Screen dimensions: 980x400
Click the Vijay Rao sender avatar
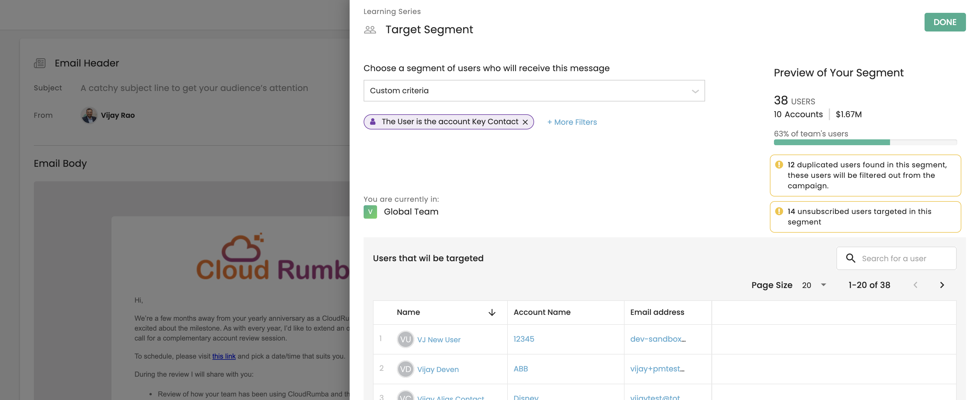tap(89, 115)
